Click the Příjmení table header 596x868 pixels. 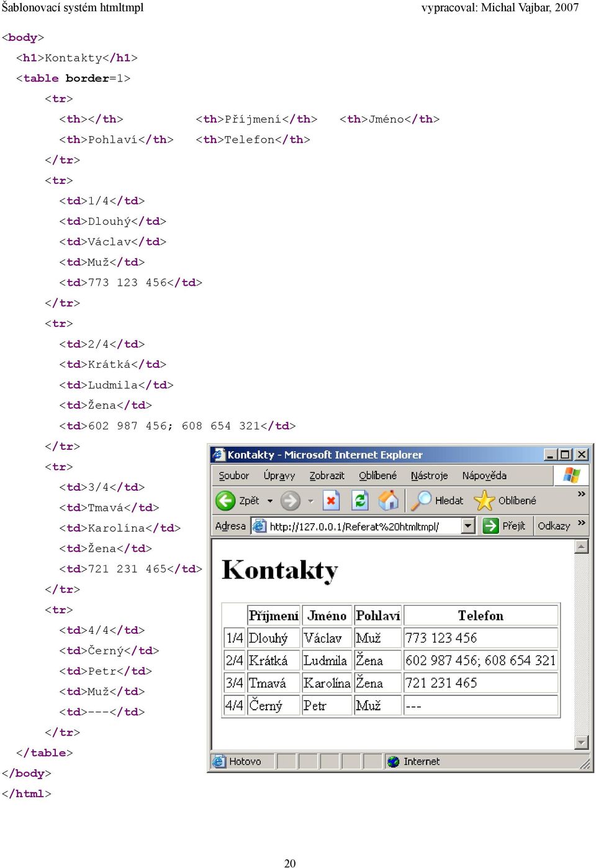274,616
